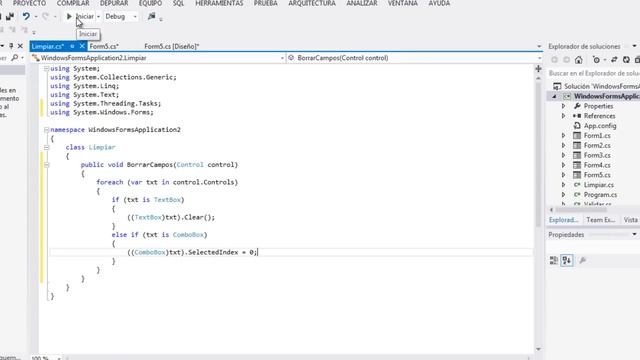
Task: Expand the Form1.cs node
Action: [x=563, y=136]
